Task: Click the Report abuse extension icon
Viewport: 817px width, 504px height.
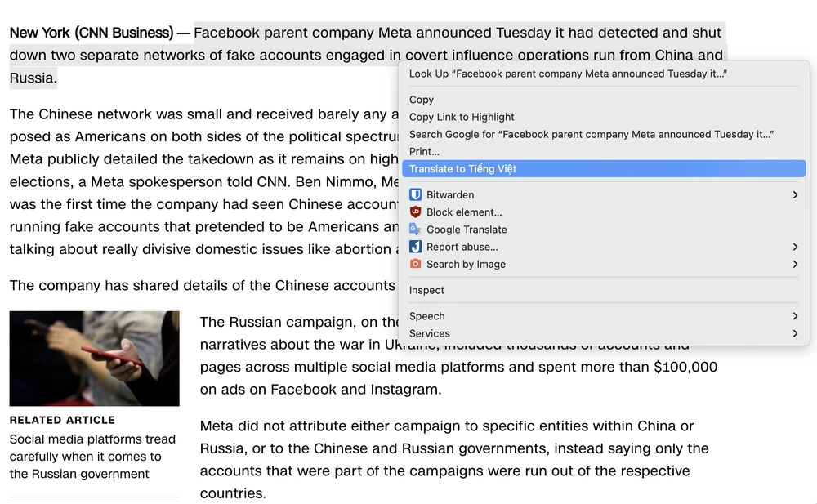Action: pos(415,247)
